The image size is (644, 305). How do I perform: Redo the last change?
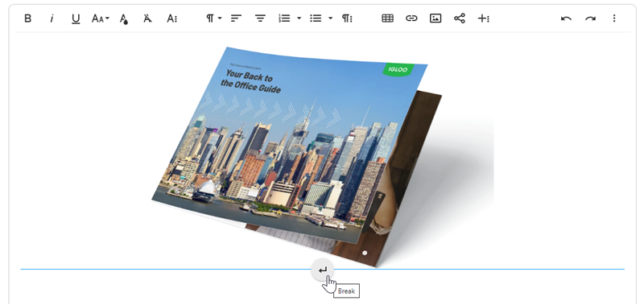(x=590, y=19)
